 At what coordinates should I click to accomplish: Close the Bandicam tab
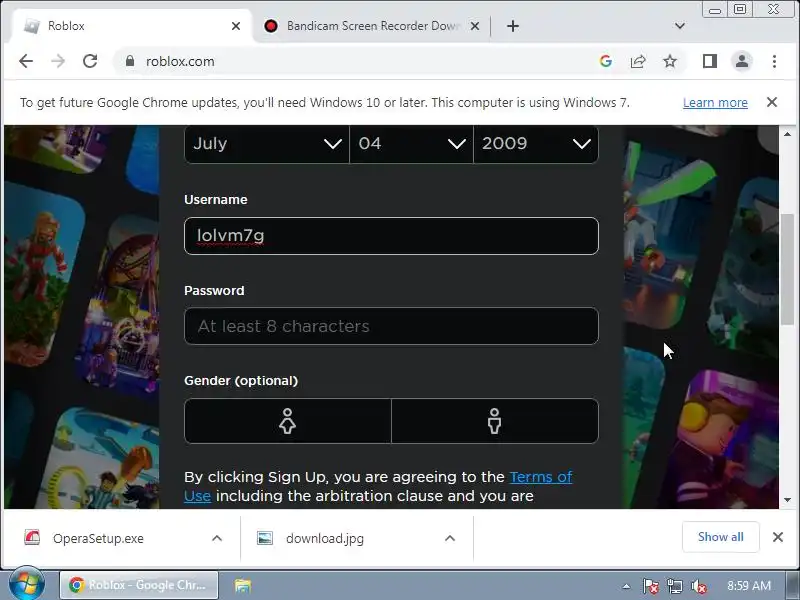474,26
